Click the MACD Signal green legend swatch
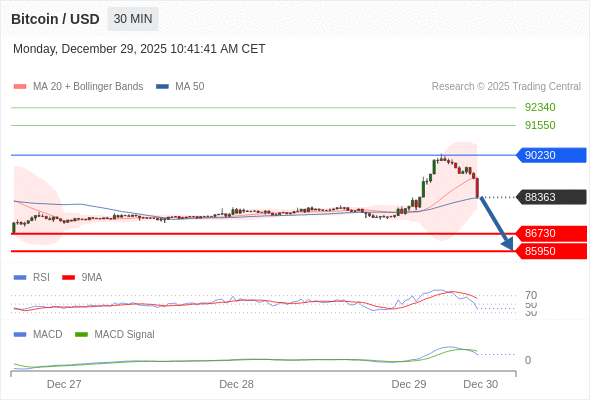The width and height of the screenshot is (590, 400). [81, 335]
